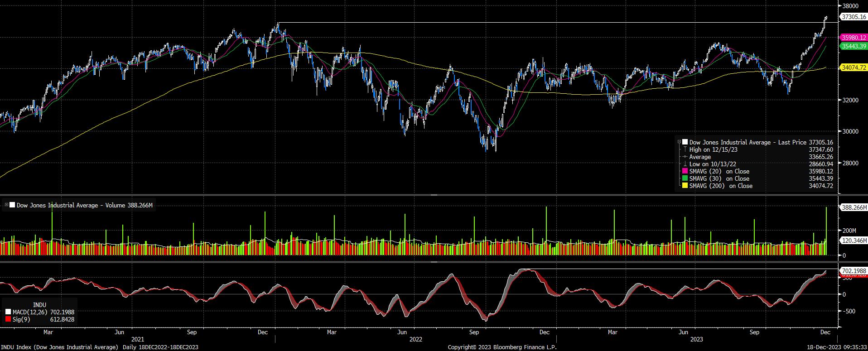Click the 702.1988 MACD axis tag
868x351 pixels.
854,271
